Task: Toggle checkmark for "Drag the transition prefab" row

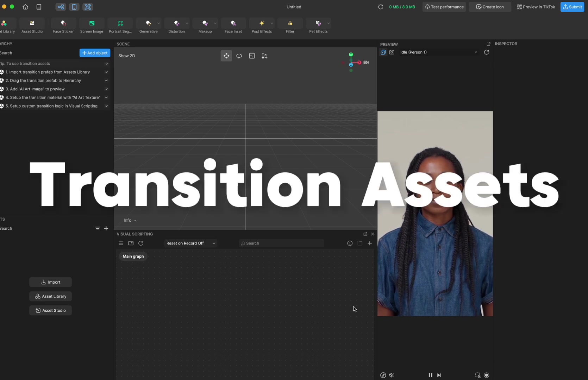Action: pyautogui.click(x=106, y=81)
